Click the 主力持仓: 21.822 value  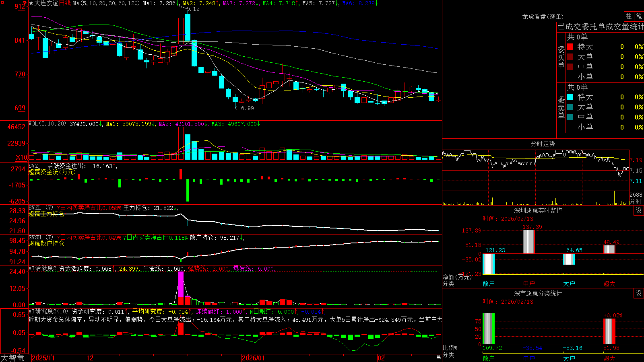click(x=148, y=208)
